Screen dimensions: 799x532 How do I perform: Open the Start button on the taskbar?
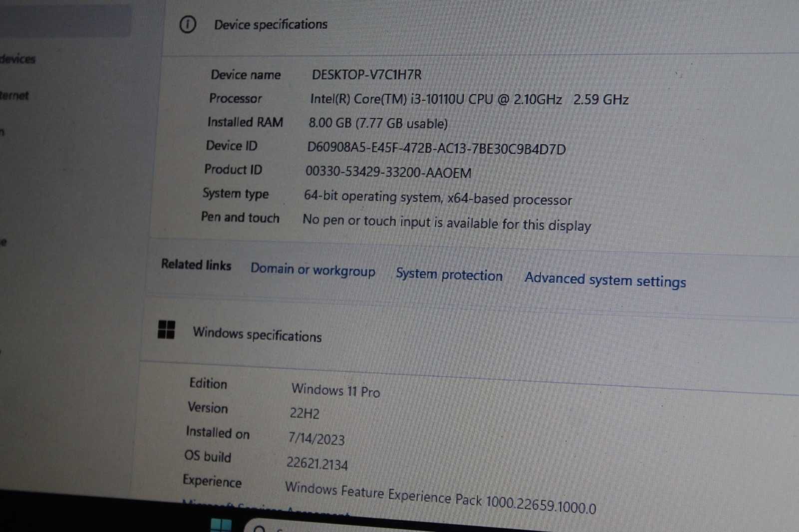coord(221,525)
